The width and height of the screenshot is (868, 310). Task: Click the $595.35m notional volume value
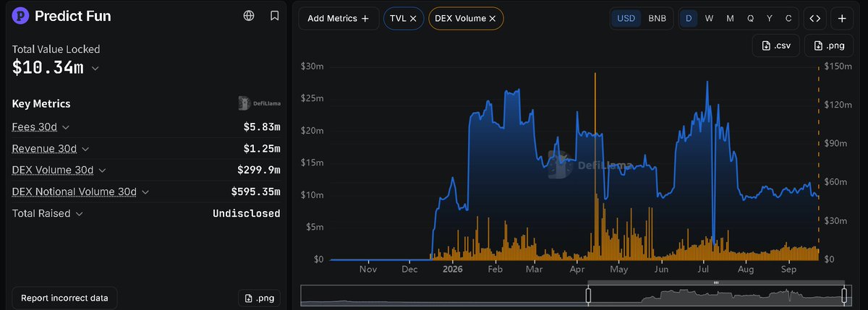click(x=256, y=192)
